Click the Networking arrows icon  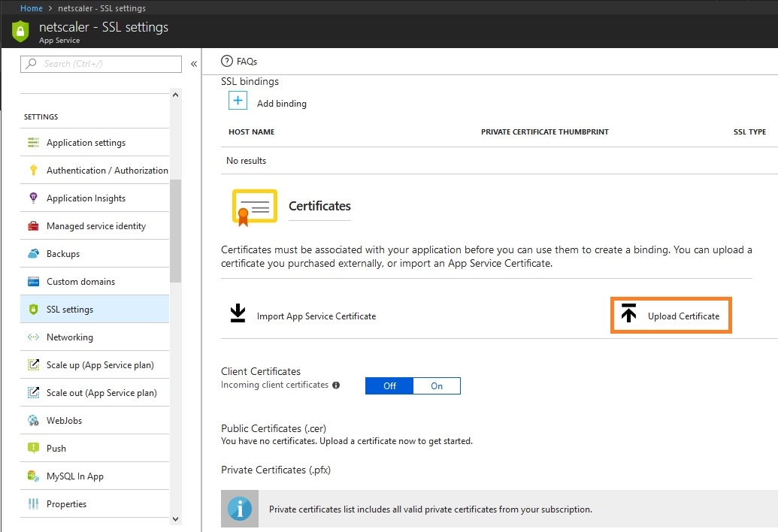[33, 337]
